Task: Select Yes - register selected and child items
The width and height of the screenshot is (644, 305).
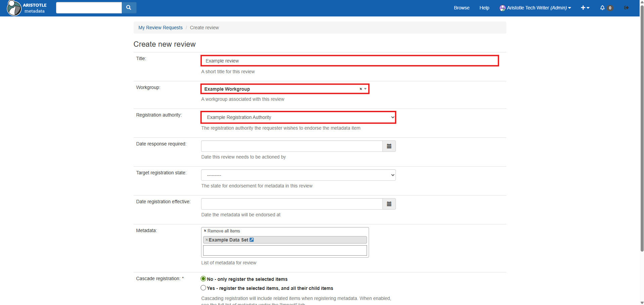Action: point(203,288)
